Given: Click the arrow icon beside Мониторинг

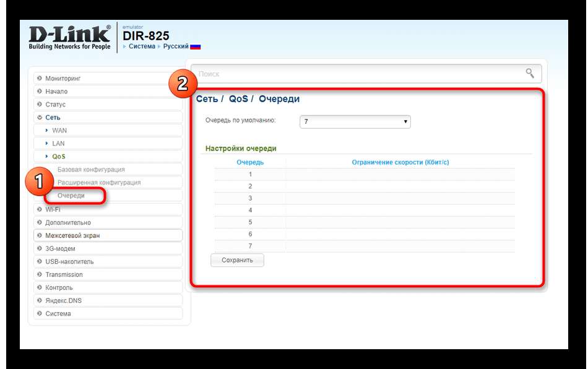Looking at the screenshot, I should [40, 78].
